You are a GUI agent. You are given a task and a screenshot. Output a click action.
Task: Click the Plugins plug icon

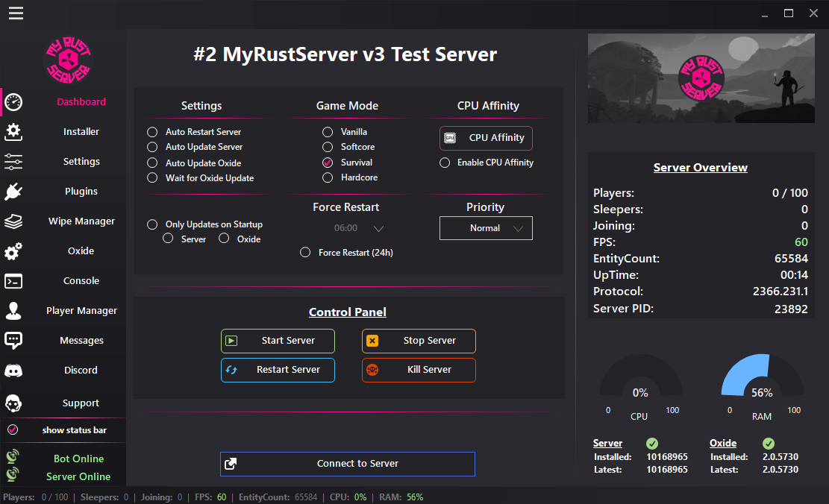point(13,192)
